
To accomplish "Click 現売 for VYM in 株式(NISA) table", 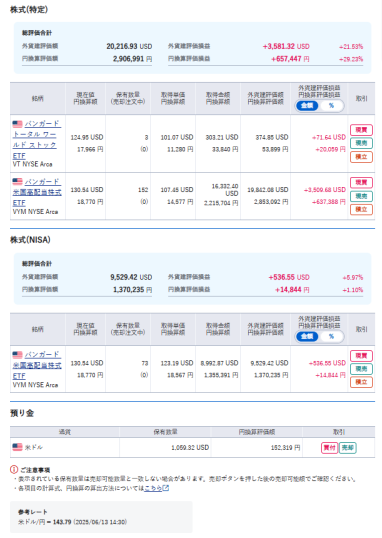I will point(361,369).
